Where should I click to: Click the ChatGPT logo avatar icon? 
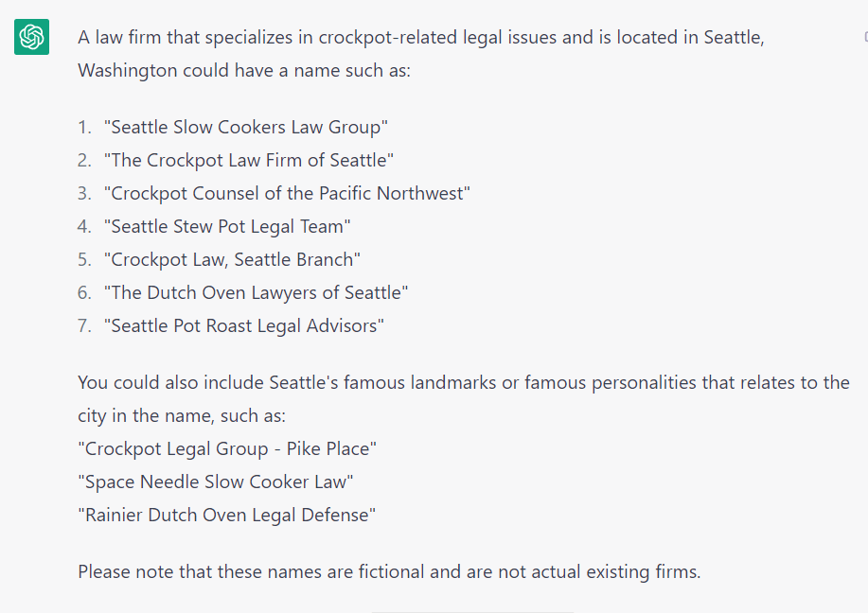click(x=31, y=38)
